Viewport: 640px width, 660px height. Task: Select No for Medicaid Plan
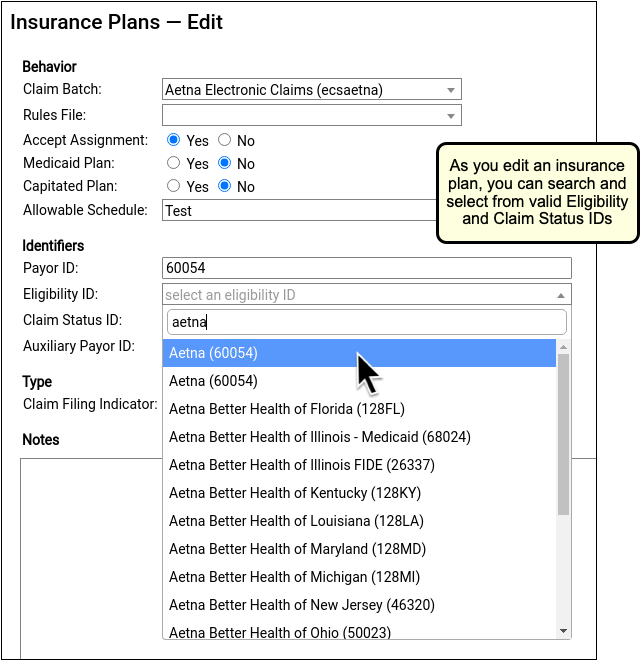[224, 163]
